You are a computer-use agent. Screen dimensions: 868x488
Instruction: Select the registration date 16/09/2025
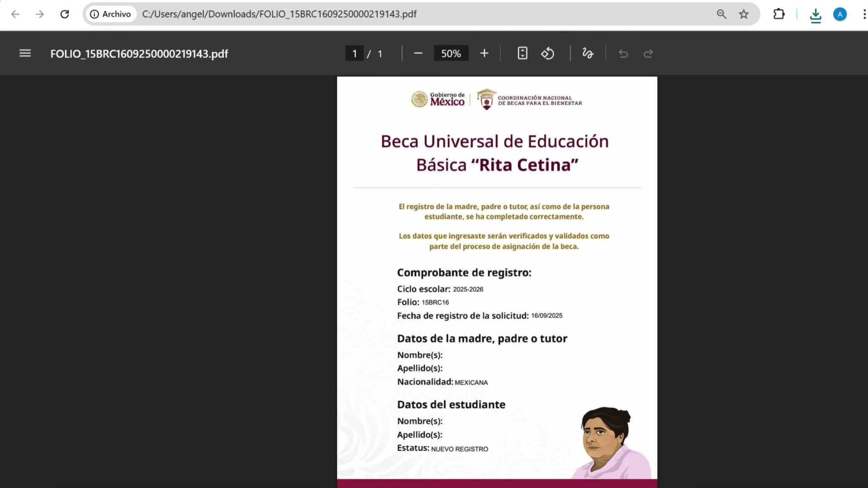tap(546, 316)
